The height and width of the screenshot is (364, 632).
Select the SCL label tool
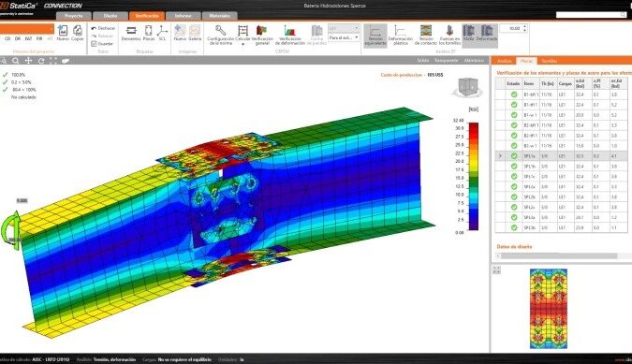tap(162, 33)
